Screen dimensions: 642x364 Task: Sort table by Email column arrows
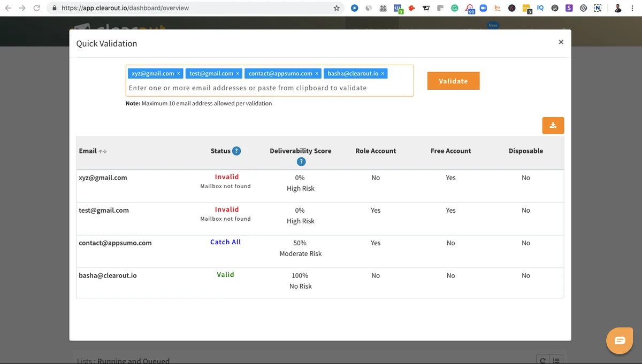click(x=103, y=151)
